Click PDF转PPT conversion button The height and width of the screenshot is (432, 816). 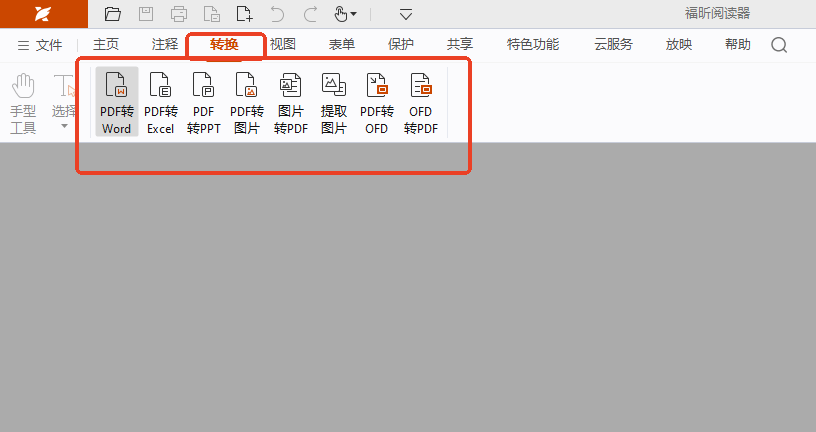[203, 103]
